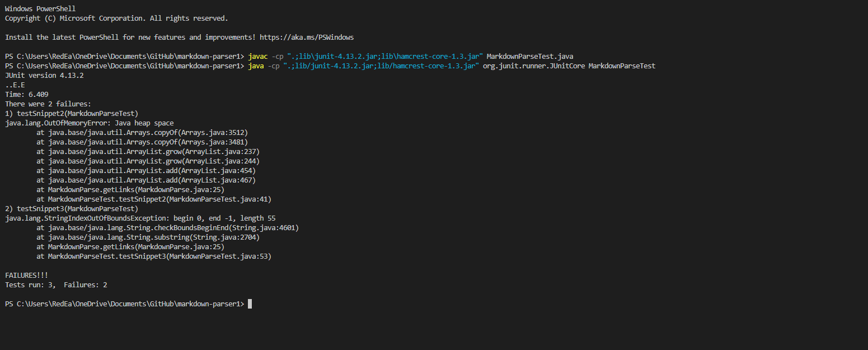Select the MarkdownParseTest.testSnippet2 line 41 frame
Image resolution: width=868 pixels, height=350 pixels.
[154, 199]
